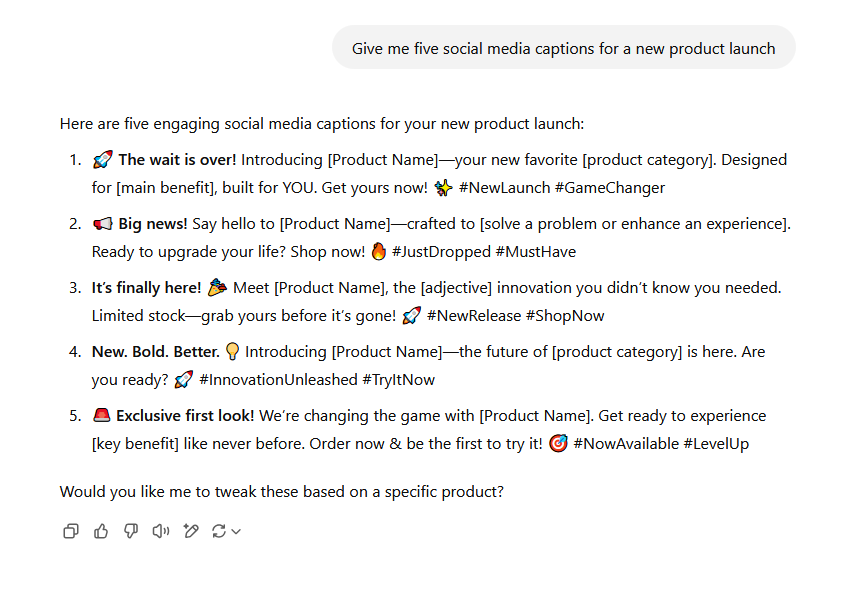Image resolution: width=865 pixels, height=595 pixels.
Task: Click the rocket emoji before "The wait is over!"
Action: 102,160
